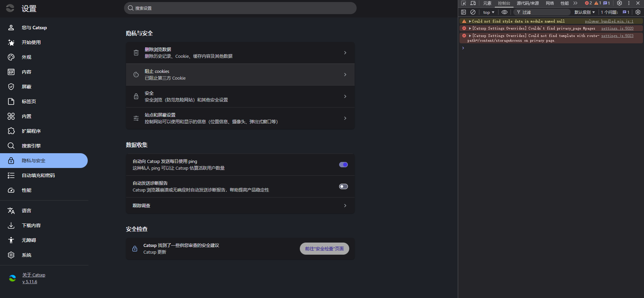Click the magnifier icon for 搜索引擎

tap(11, 146)
